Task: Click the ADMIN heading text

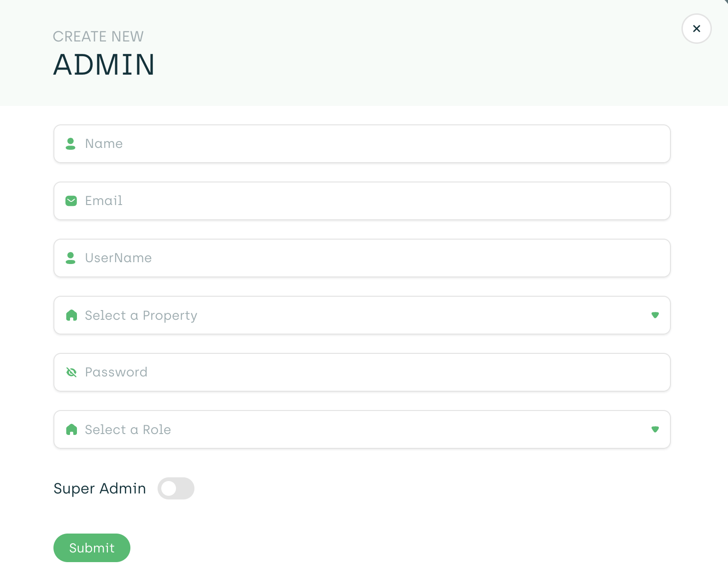Action: pyautogui.click(x=104, y=65)
